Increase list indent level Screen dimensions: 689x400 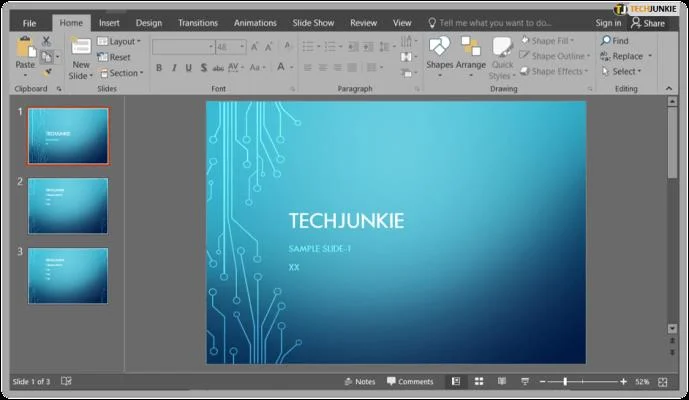pos(368,47)
